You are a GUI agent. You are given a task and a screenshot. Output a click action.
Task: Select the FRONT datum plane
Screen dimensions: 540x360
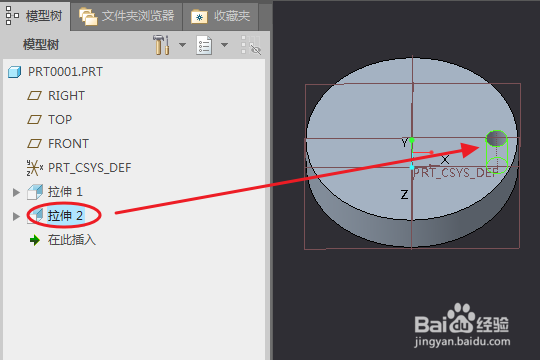pos(68,144)
